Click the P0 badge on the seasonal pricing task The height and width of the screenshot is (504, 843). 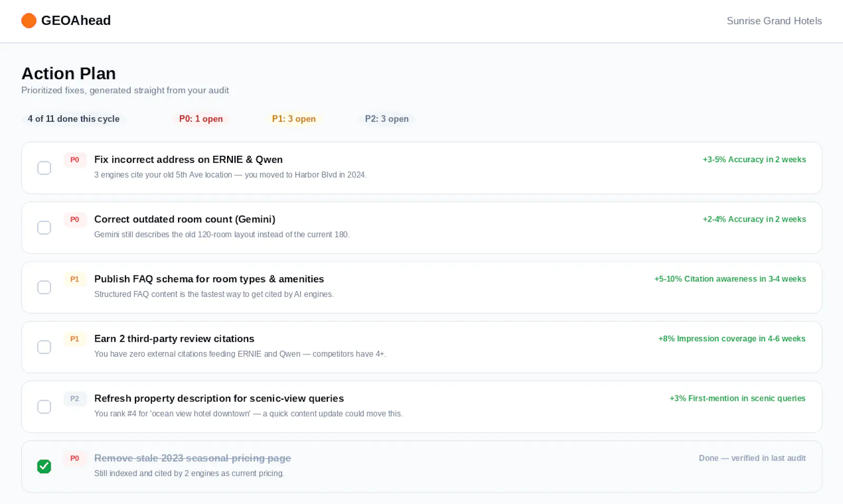pos(75,458)
